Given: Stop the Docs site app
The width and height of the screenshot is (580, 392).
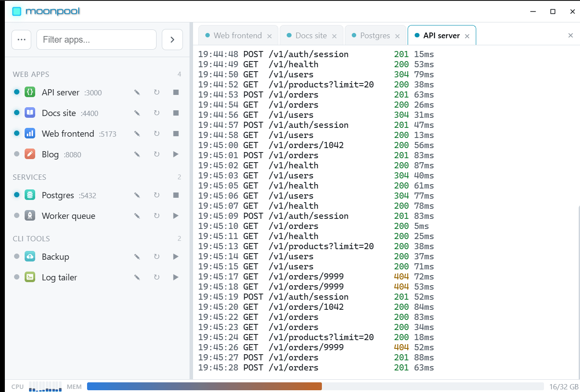Looking at the screenshot, I should (x=176, y=113).
